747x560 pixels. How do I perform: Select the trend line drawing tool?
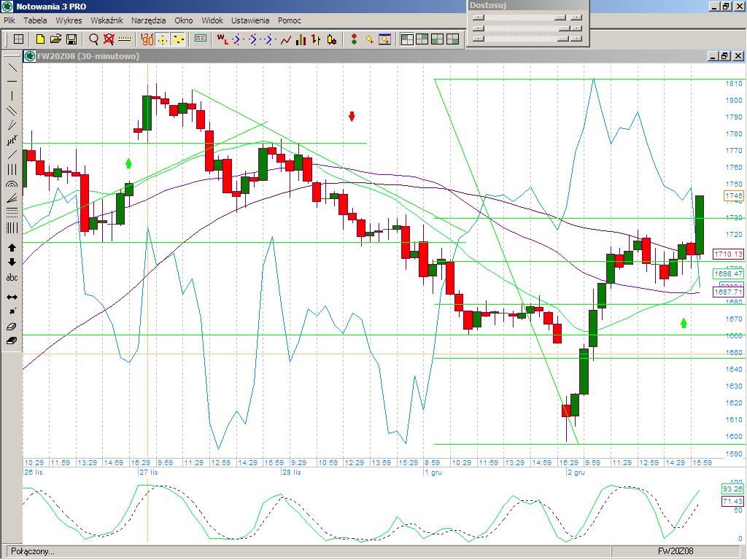12,67
